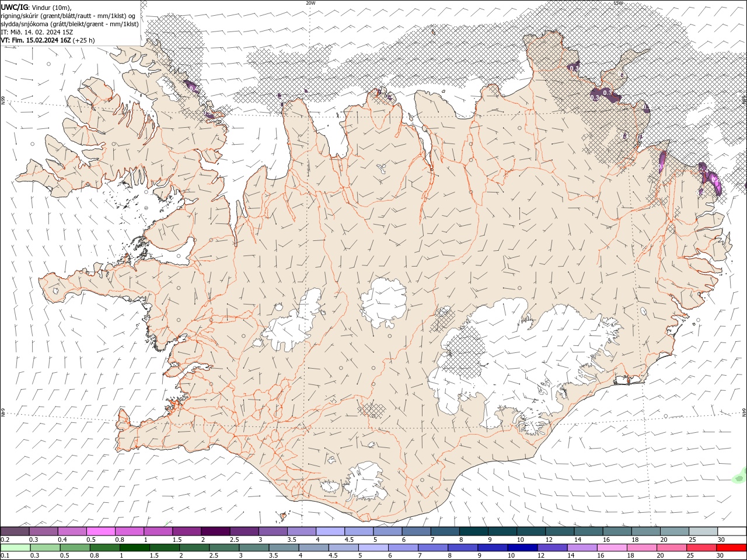The height and width of the screenshot is (560, 747).
Task: Click the upper-row legend swatch starting at 0.2
Action: [x=15, y=531]
